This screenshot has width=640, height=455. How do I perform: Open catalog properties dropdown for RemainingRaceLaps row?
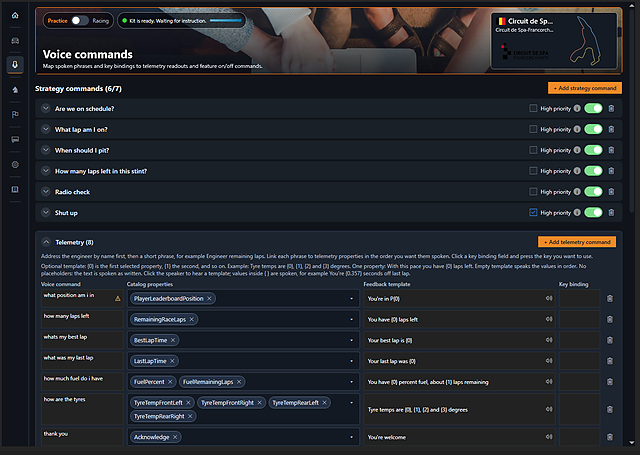pos(351,320)
